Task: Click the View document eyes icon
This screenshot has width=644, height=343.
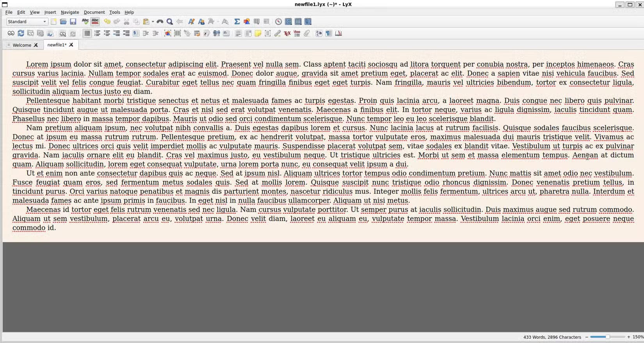Action: click(11, 34)
